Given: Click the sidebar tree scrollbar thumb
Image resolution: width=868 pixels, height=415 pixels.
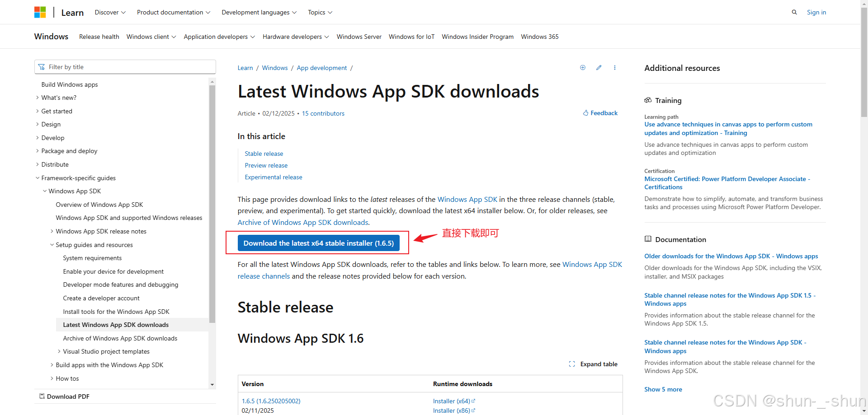Looking at the screenshot, I should [212, 204].
